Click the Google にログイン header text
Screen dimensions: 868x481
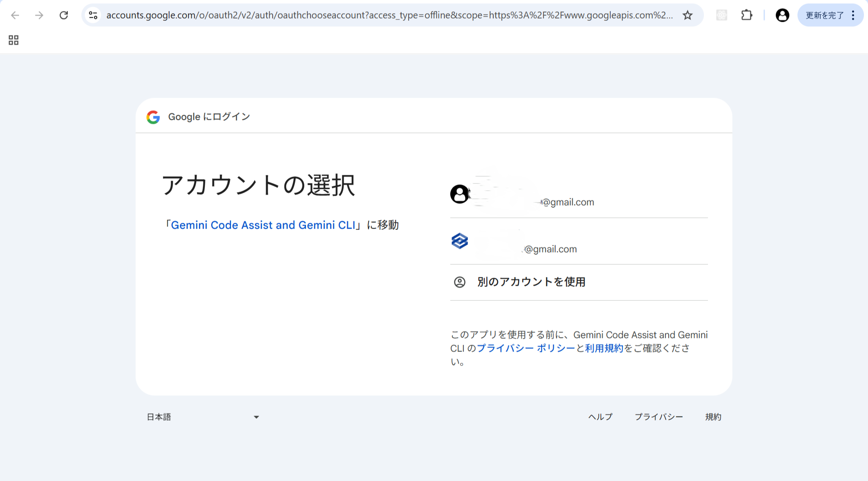point(209,117)
